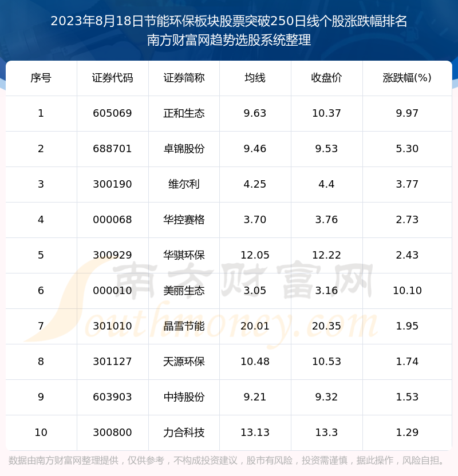The image size is (458, 476).
Task: Click 维尔利 moving average 4.25
Action: pos(255,184)
